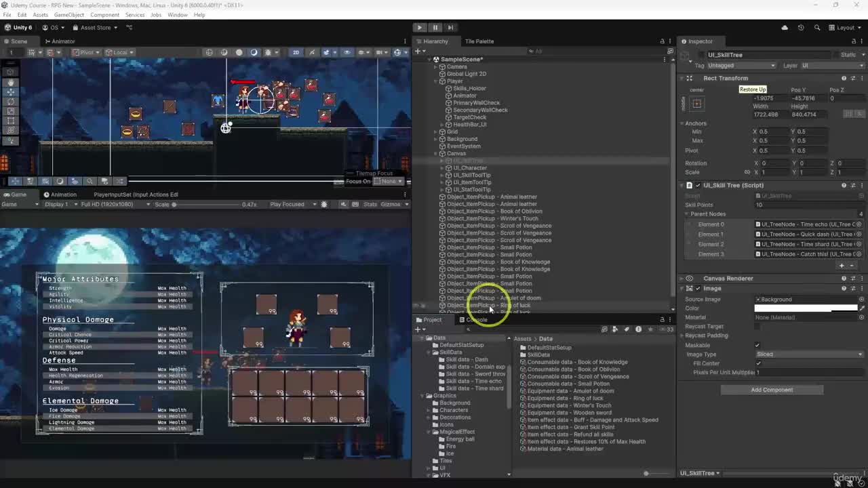Toggle 2D view mode in Scene
The height and width of the screenshot is (488, 868).
[x=296, y=52]
